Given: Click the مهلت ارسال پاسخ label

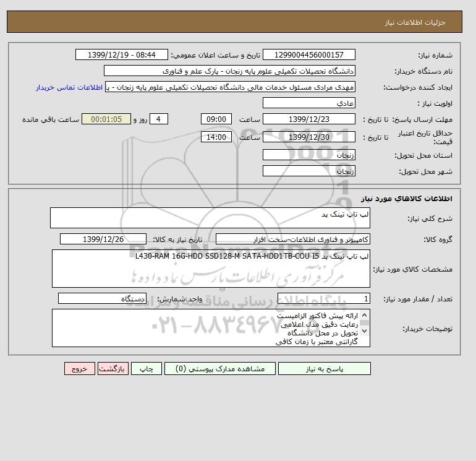Looking at the screenshot, I should (422, 119).
